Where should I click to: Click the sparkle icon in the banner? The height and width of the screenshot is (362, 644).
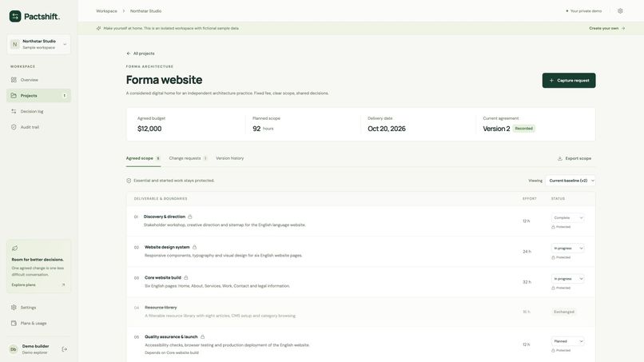click(x=98, y=28)
